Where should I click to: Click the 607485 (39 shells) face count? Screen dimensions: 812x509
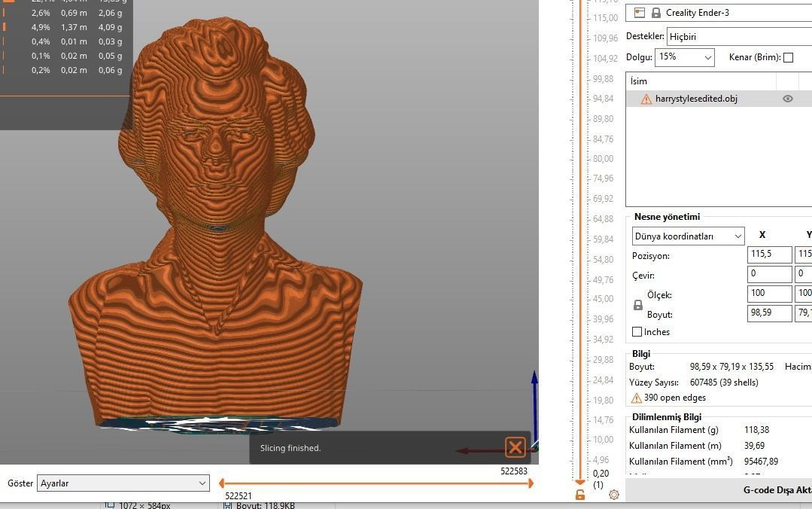point(724,382)
